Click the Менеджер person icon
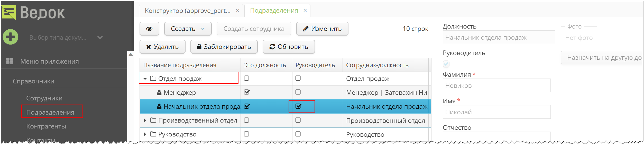 pos(159,92)
